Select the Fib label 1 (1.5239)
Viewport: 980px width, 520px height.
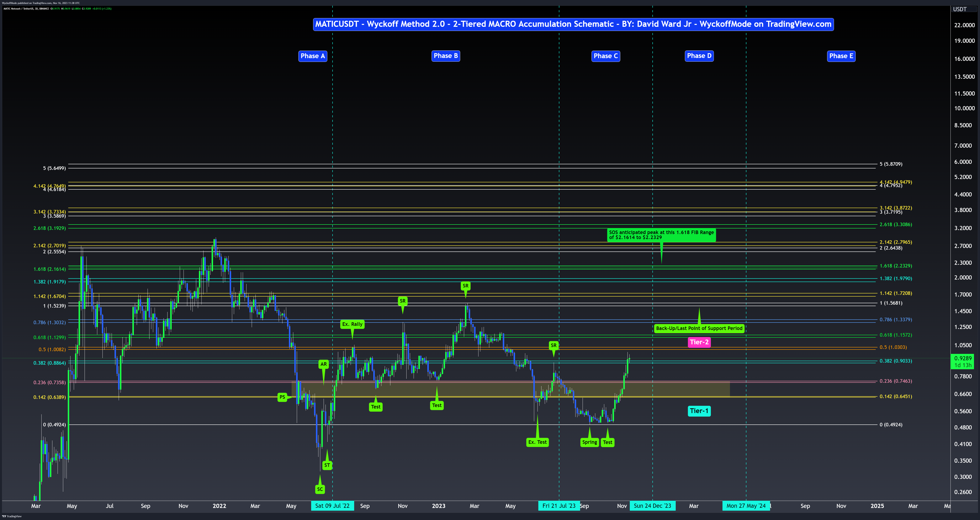click(54, 306)
